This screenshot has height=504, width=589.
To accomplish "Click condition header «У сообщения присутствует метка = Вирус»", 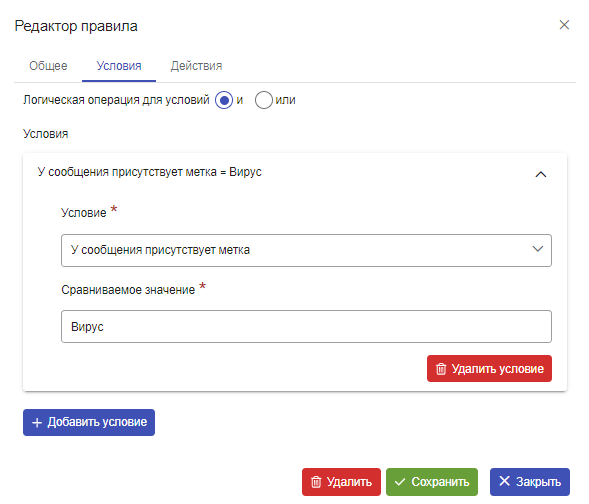I will [150, 172].
